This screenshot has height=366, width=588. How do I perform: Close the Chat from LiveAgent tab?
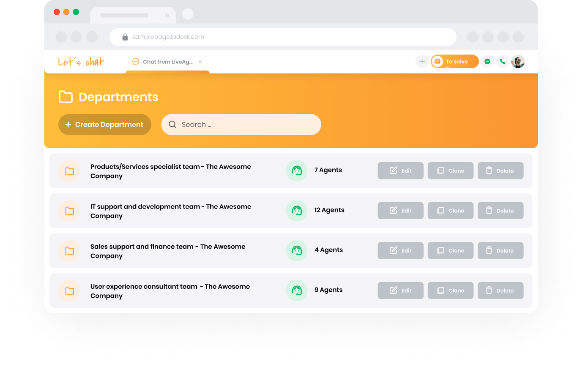tap(200, 62)
